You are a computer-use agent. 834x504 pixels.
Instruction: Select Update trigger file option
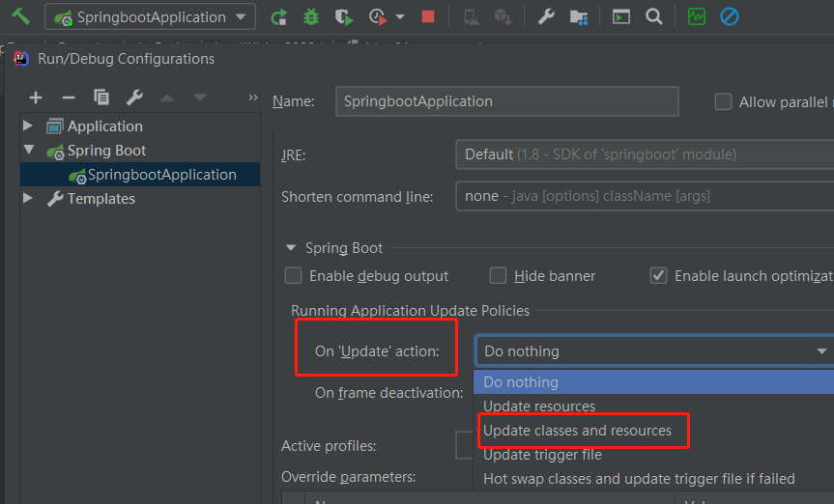pyautogui.click(x=653, y=455)
